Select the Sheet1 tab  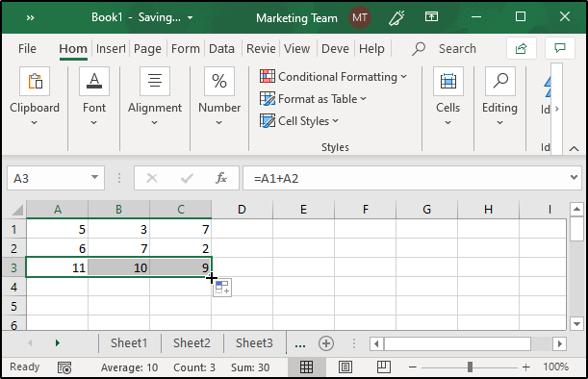[129, 343]
